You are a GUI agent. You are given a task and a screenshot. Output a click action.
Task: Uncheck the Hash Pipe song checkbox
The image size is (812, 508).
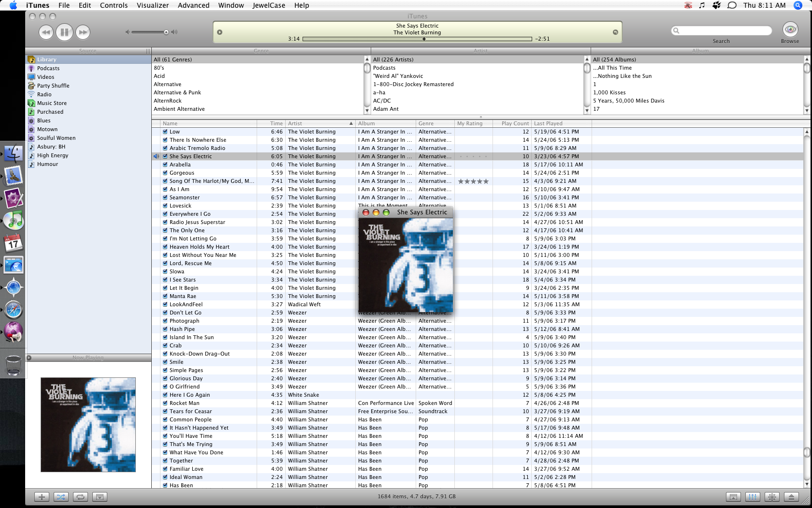165,329
